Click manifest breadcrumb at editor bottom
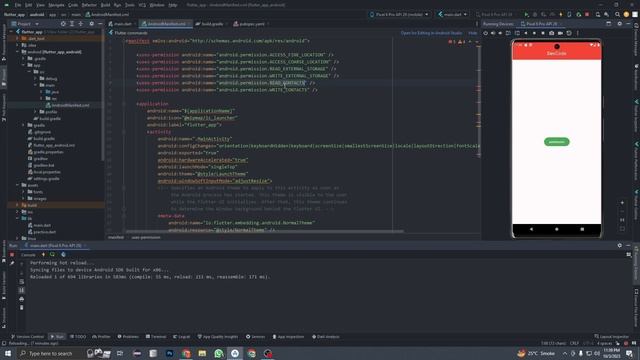This screenshot has height=360, width=640. (x=116, y=237)
